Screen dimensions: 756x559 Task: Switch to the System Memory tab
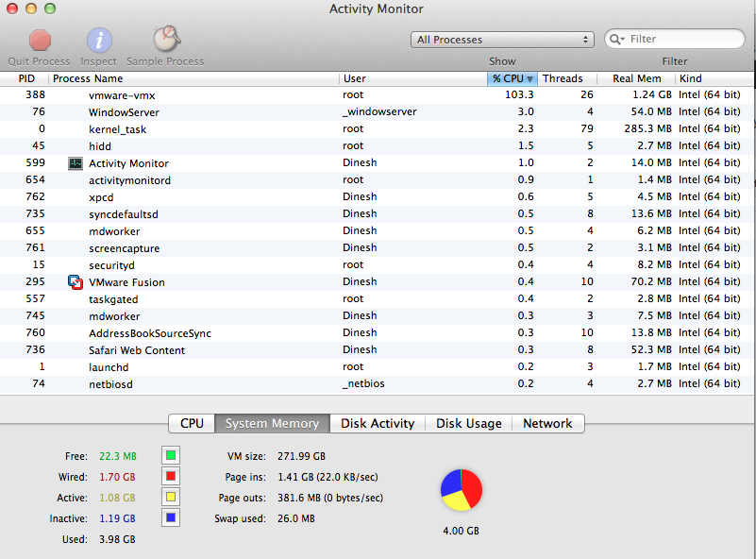[273, 423]
